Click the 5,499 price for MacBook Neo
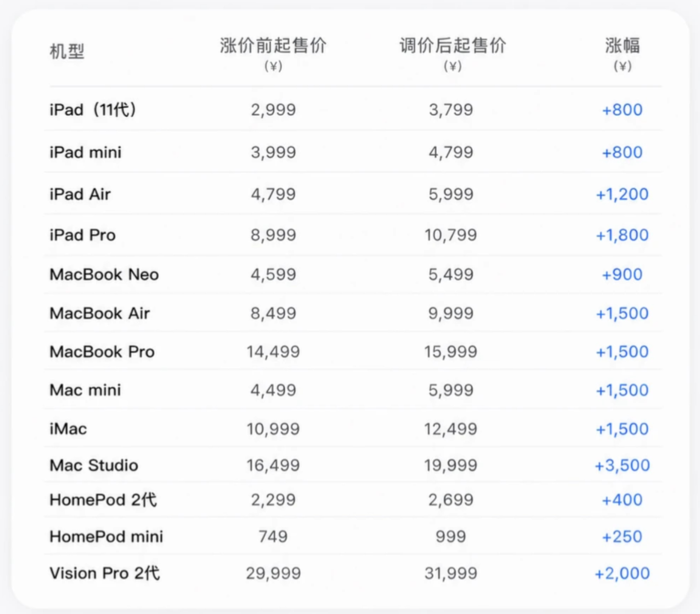The width and height of the screenshot is (700, 614). pos(451,274)
